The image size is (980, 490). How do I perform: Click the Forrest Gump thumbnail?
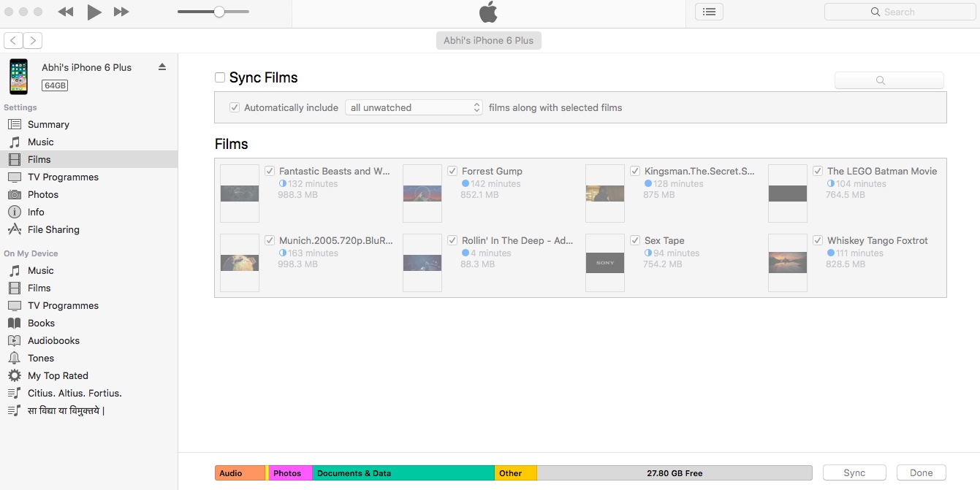click(x=422, y=193)
